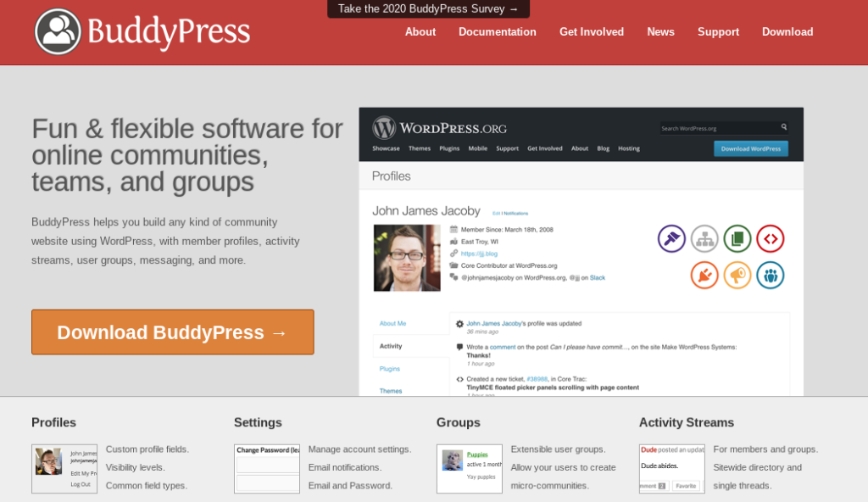Viewport: 868px width, 502px height.
Task: Click the purple hammer badge icon
Action: tap(671, 239)
